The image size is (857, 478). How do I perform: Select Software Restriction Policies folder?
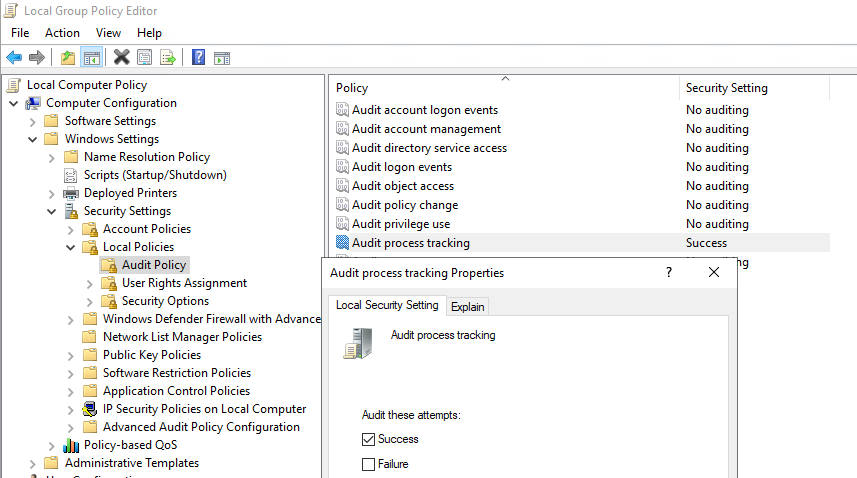pyautogui.click(x=177, y=373)
